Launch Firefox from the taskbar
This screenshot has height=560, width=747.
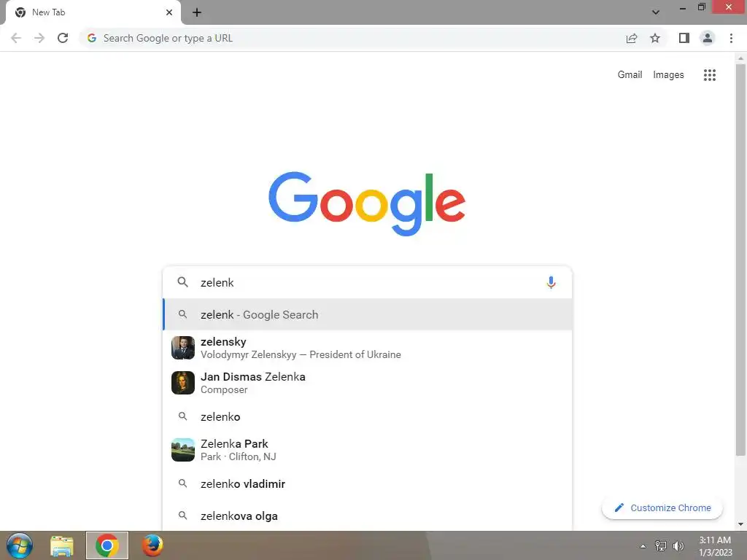pyautogui.click(x=152, y=545)
